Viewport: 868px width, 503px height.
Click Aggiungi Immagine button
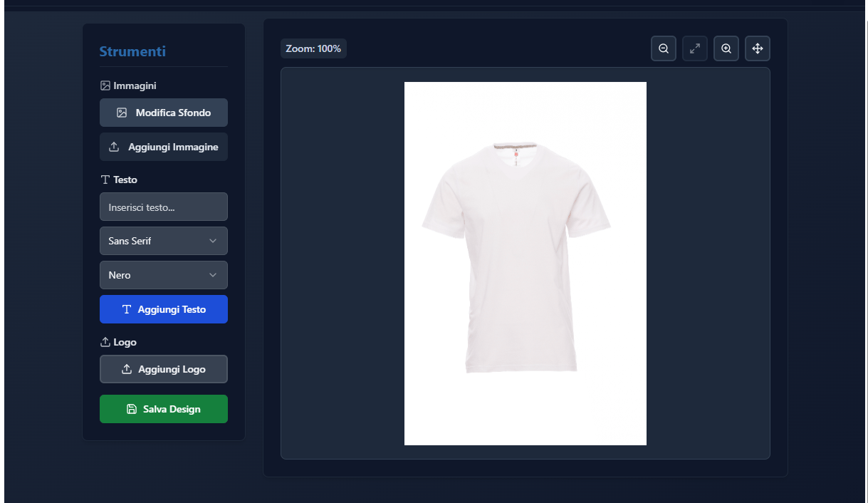pyautogui.click(x=164, y=147)
